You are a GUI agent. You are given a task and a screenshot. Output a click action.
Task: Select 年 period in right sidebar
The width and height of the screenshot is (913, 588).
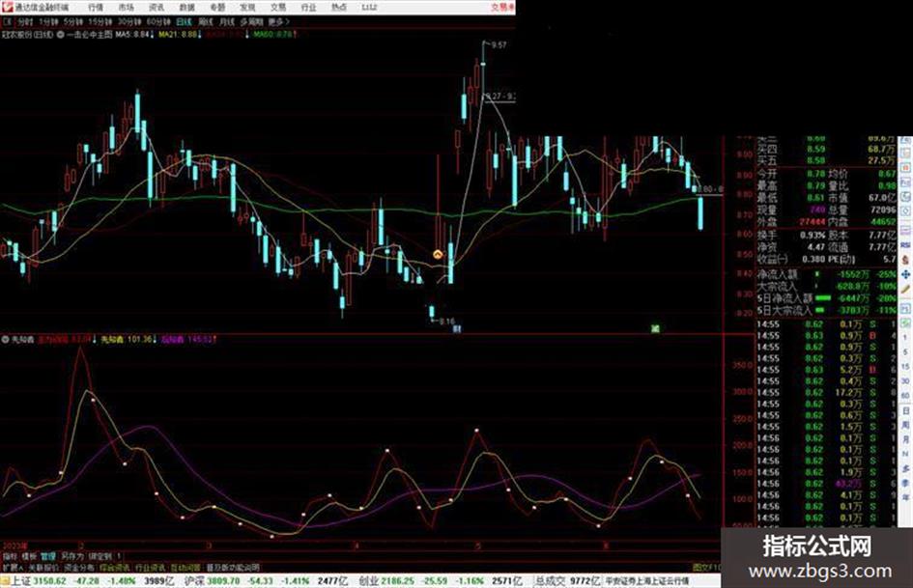tap(905, 497)
